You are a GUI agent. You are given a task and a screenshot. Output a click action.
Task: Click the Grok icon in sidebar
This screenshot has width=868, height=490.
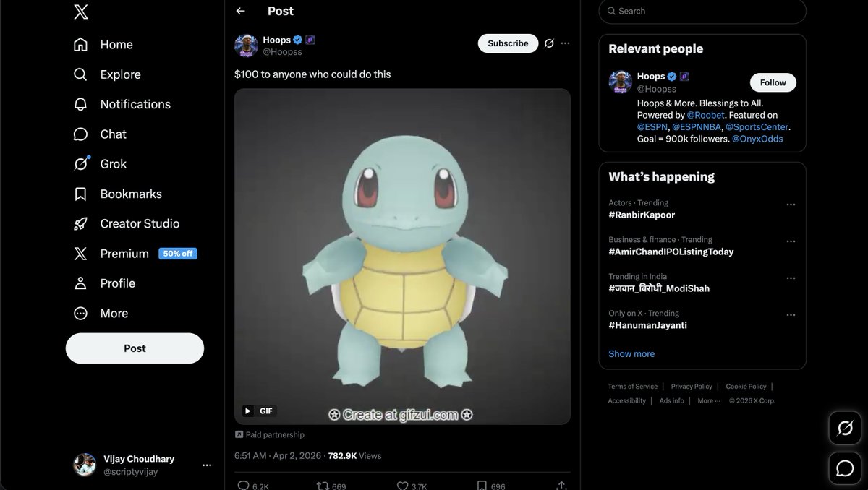[x=81, y=164]
